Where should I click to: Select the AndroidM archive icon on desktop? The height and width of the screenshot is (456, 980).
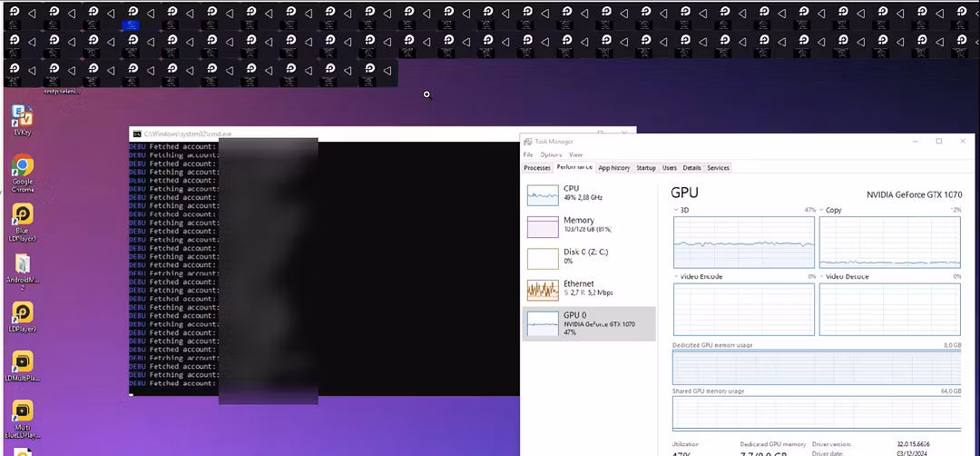(x=22, y=264)
